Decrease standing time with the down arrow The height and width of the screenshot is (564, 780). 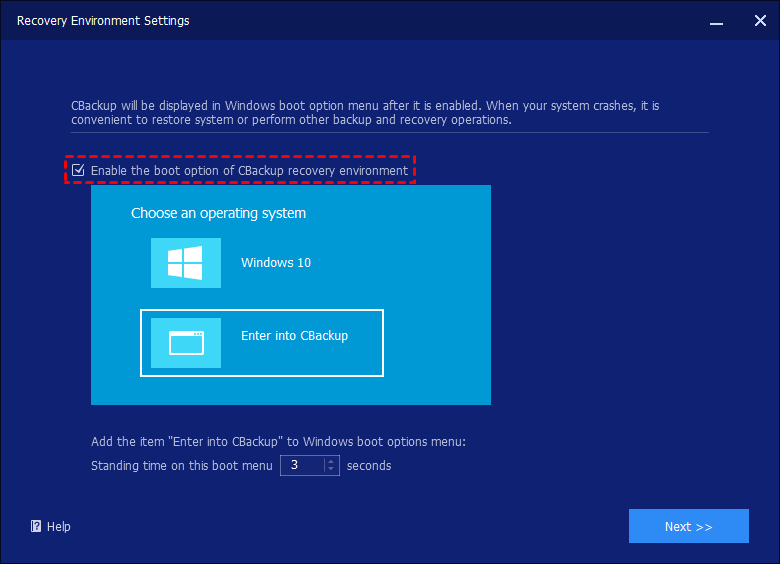click(332, 470)
